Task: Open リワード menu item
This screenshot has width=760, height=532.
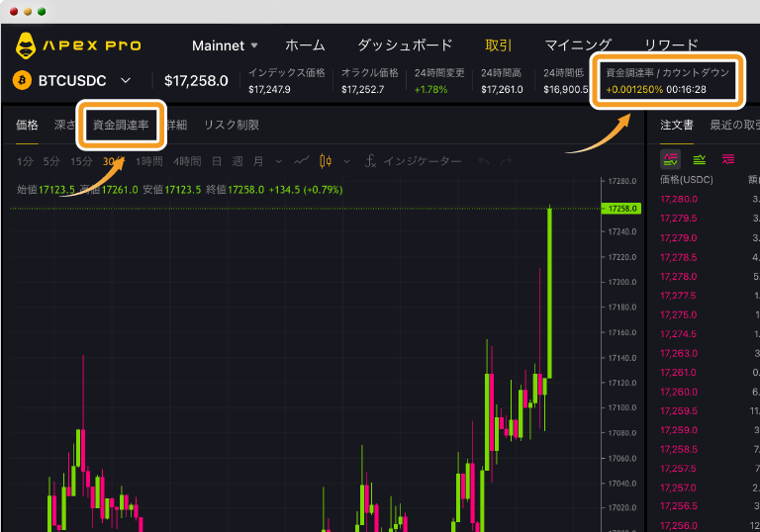Action: pos(671,45)
